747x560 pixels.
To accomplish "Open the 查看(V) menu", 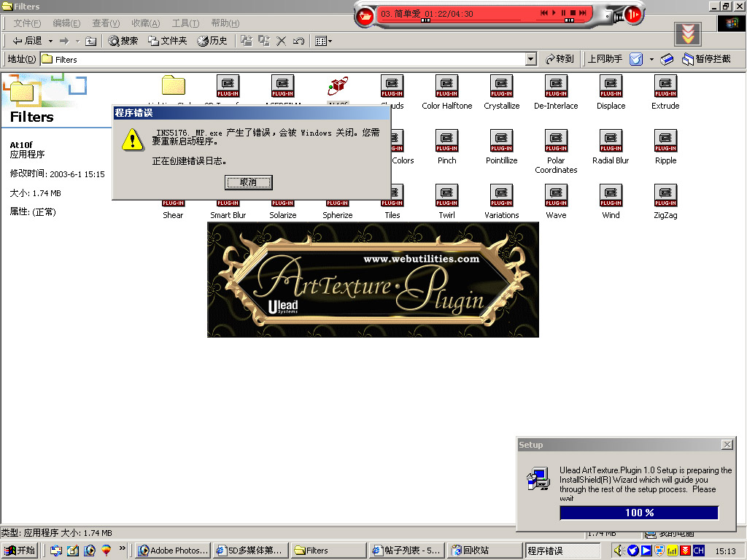I will click(106, 23).
